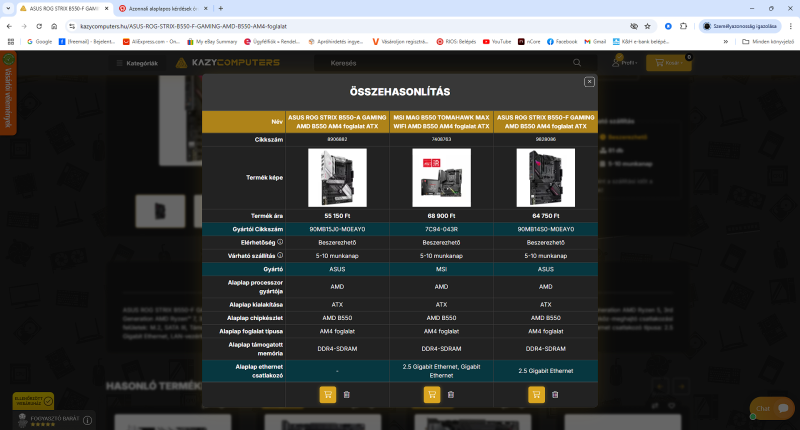This screenshot has width=800, height=430.
Task: Open the Chat widget
Action: pos(772,408)
